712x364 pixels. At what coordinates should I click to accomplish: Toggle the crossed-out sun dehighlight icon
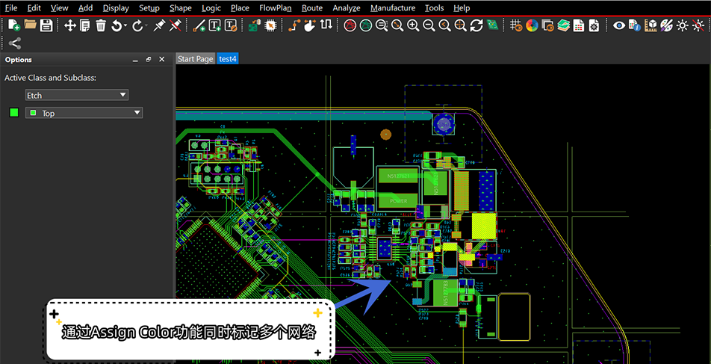click(698, 25)
